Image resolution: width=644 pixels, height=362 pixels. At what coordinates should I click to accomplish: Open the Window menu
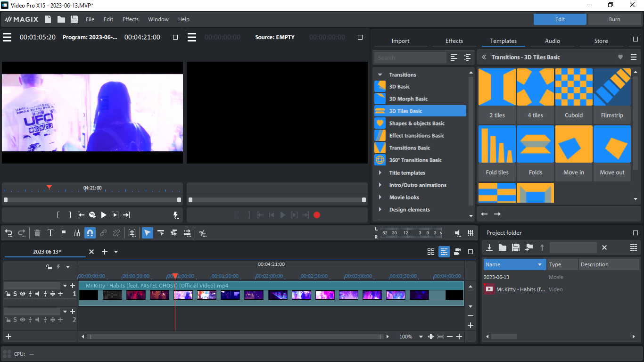pyautogui.click(x=158, y=19)
